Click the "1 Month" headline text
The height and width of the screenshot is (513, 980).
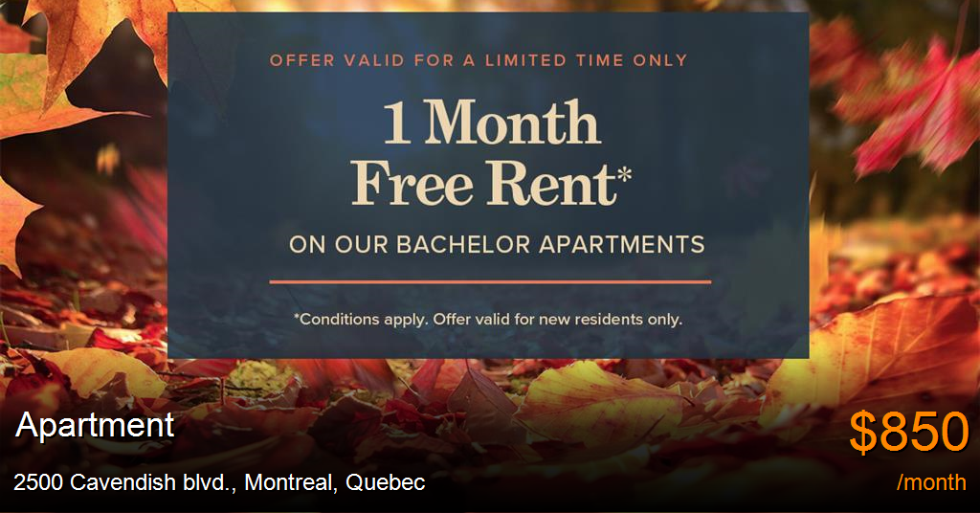[x=491, y=123]
